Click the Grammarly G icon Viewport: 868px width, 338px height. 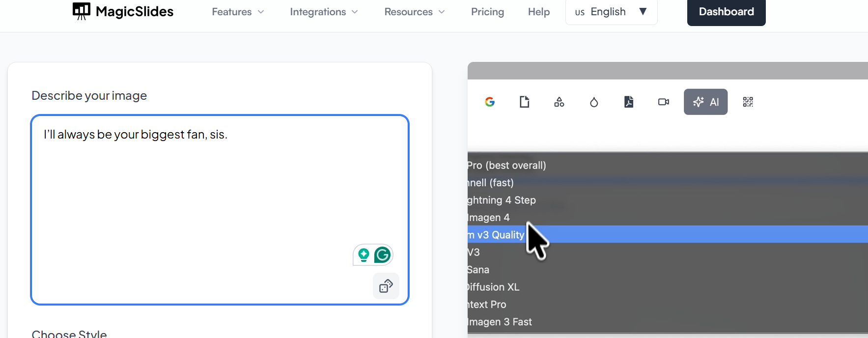pyautogui.click(x=382, y=255)
